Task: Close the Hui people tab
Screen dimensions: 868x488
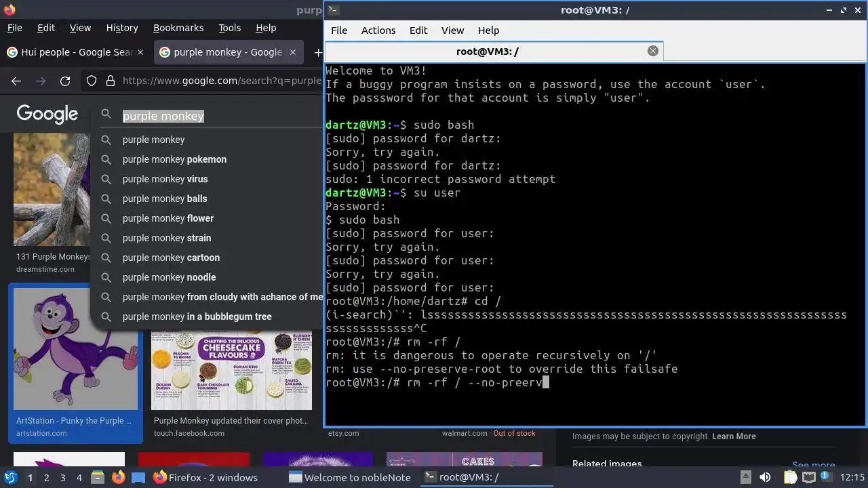Action: coord(140,52)
